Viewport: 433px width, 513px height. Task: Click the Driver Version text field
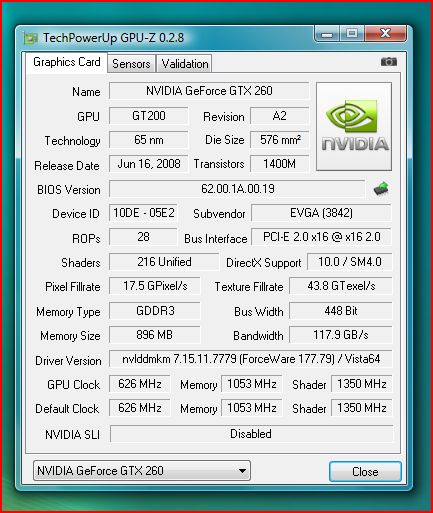pos(251,359)
